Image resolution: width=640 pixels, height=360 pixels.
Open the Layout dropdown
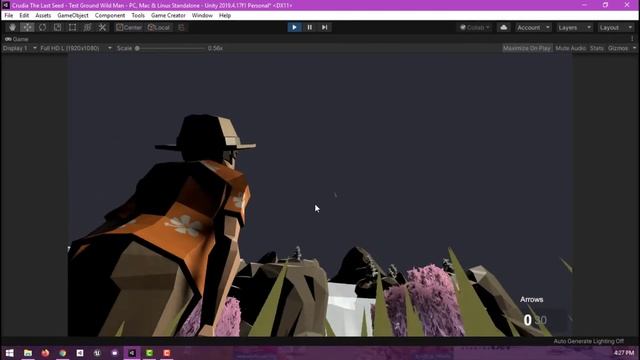(x=616, y=27)
